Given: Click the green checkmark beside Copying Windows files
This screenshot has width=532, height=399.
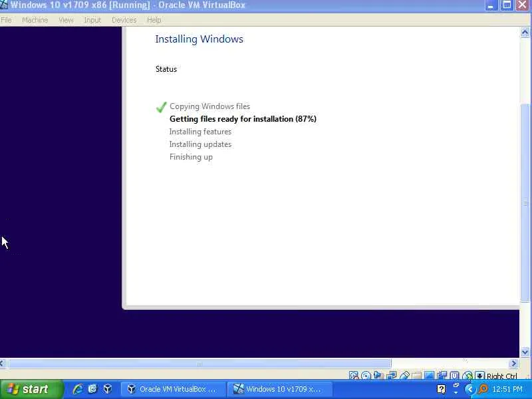Looking at the screenshot, I should pos(161,107).
